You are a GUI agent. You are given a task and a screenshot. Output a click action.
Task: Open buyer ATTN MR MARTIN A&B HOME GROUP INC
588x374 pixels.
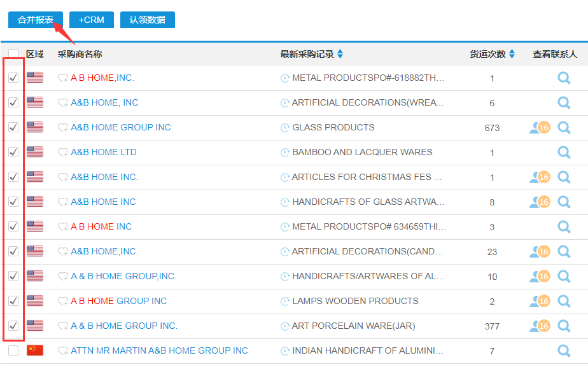159,350
